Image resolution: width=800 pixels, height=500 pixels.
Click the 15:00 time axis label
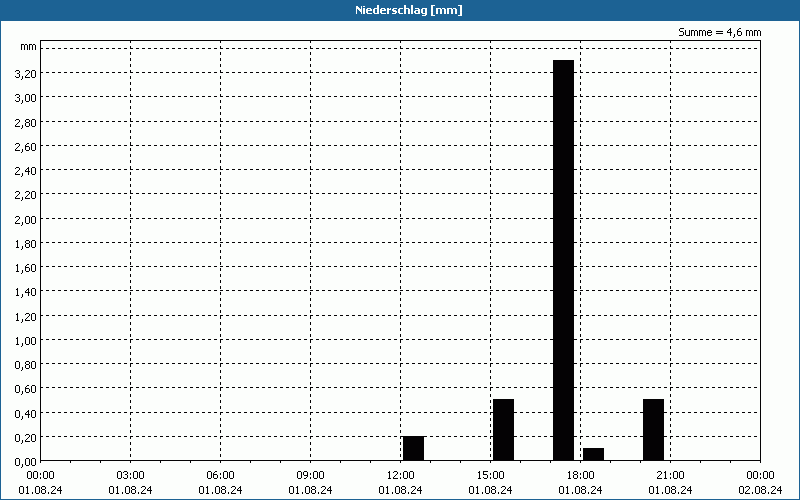pyautogui.click(x=490, y=476)
